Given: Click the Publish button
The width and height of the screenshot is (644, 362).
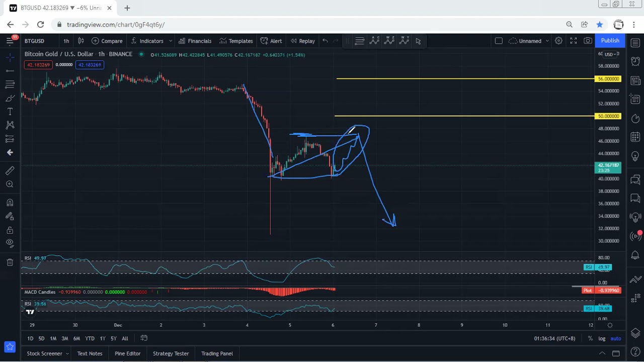Looking at the screenshot, I should 610,41.
